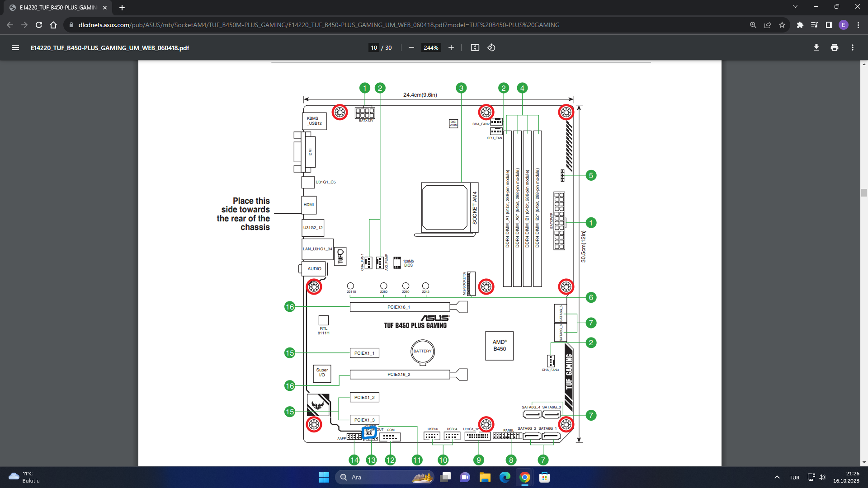Rotate the PDF counterclockwise
This screenshot has height=488, width=868.
491,47
